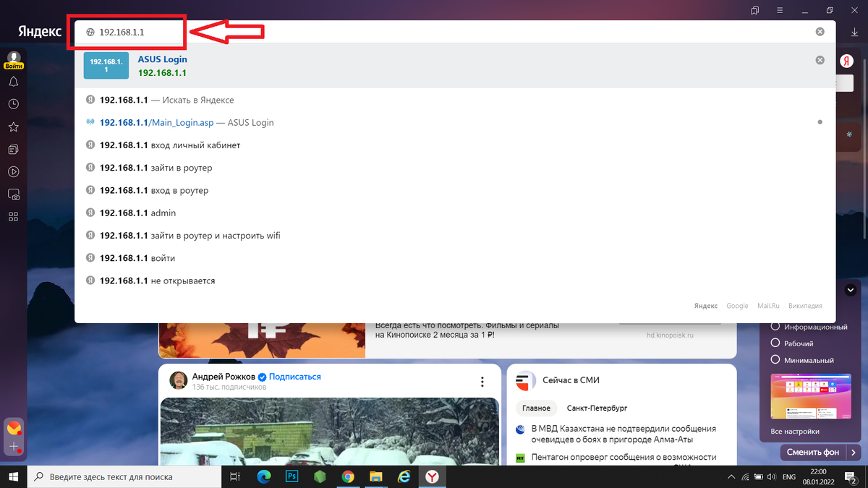Open ASUS Login 192.168.1.1 suggestion
The height and width of the screenshot is (488, 868).
click(x=455, y=66)
